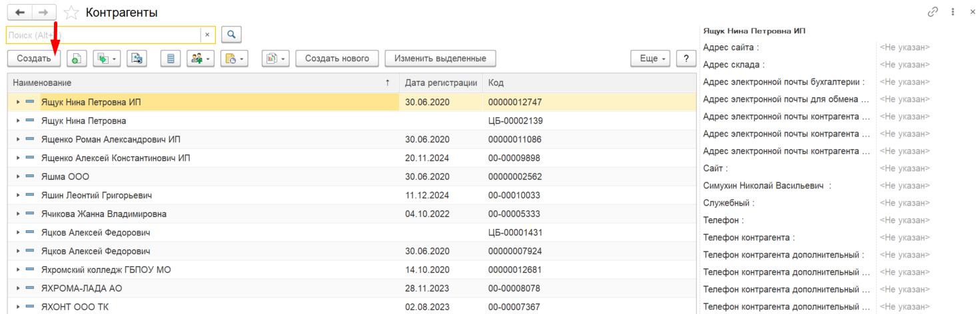The width and height of the screenshot is (980, 314).
Task: Go forward with the right arrow button
Action: pos(44,13)
